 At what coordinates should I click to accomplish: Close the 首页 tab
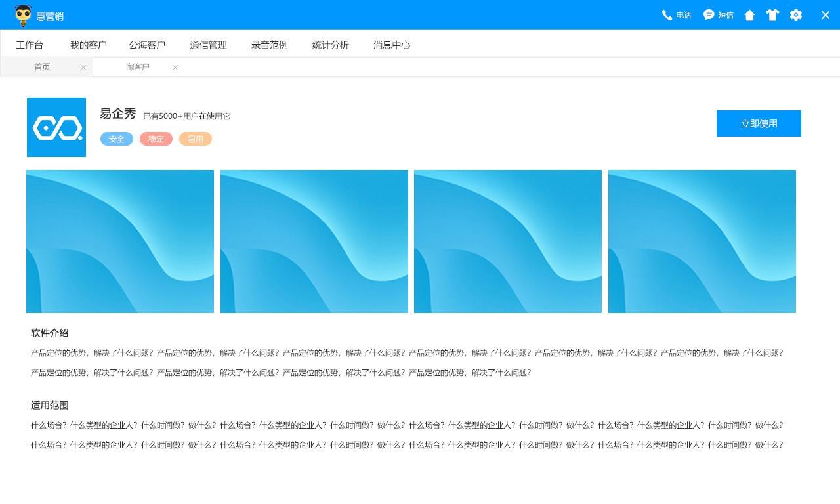pos(83,68)
